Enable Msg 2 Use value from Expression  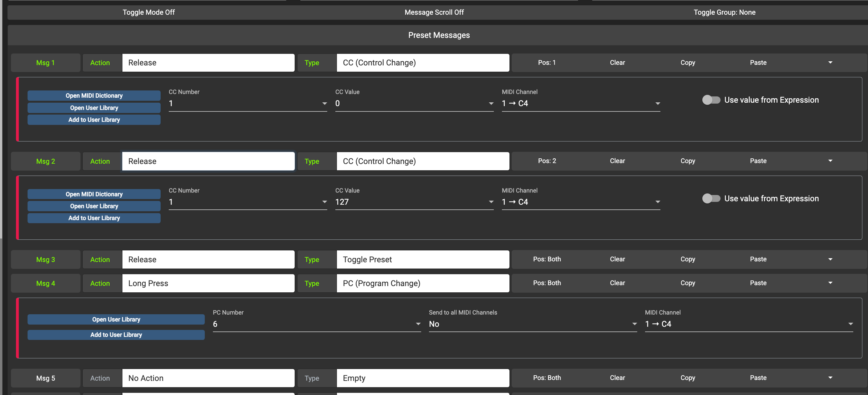pyautogui.click(x=711, y=199)
